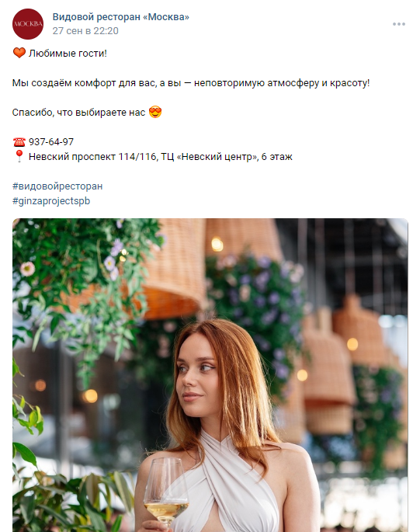Image resolution: width=413 pixels, height=532 pixels.
Task: Follow the hashtag #ginzaprojectspb
Action: click(51, 201)
